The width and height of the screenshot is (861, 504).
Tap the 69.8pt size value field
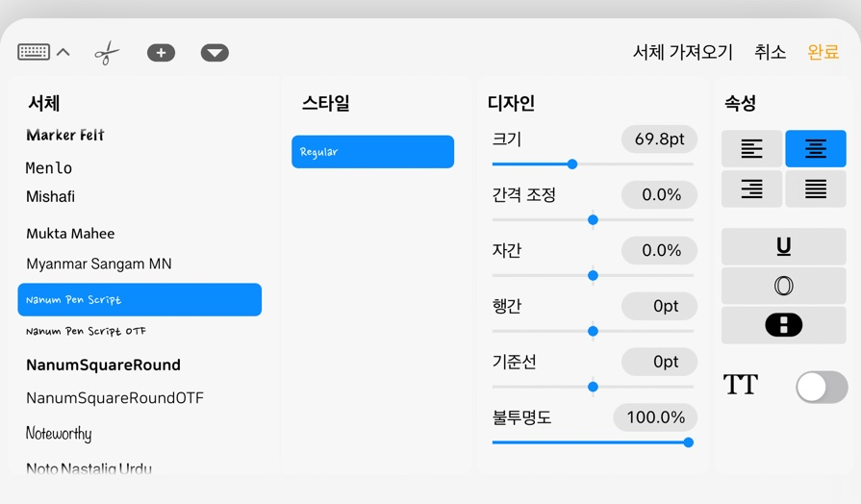coord(660,139)
